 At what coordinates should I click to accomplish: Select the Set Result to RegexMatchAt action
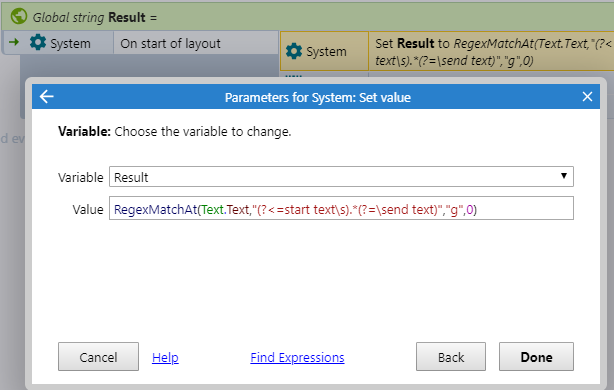coord(491,51)
